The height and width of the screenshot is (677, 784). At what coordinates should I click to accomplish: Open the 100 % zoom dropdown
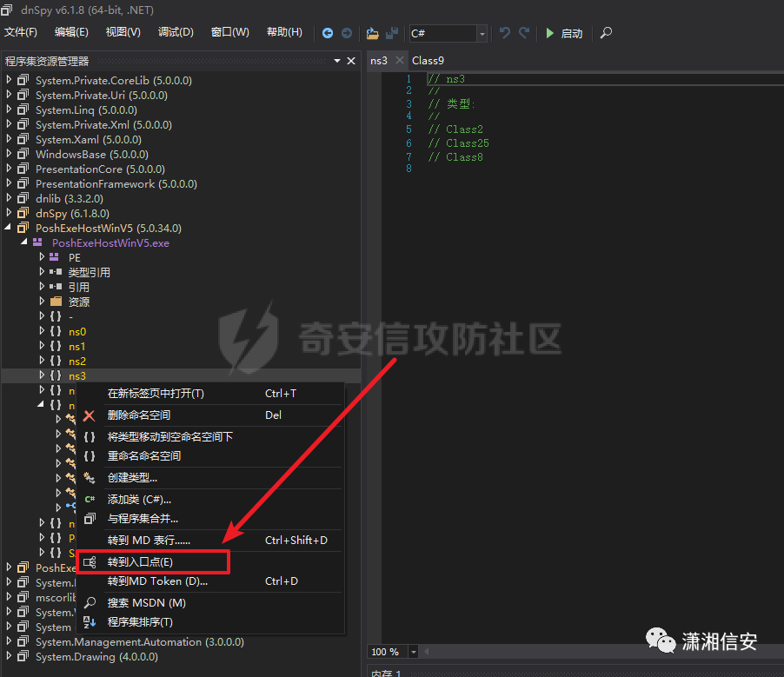[x=413, y=652]
